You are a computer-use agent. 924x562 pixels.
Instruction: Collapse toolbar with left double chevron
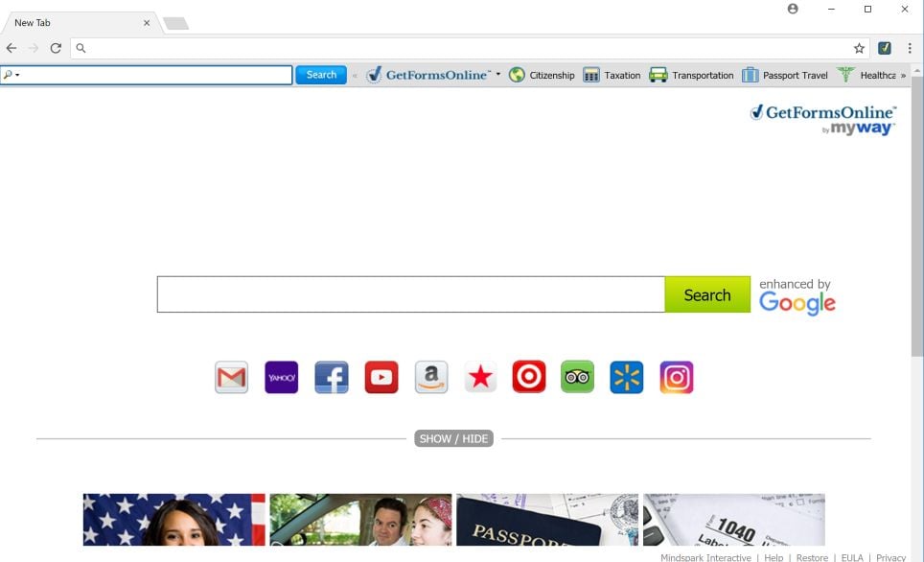[x=355, y=76]
